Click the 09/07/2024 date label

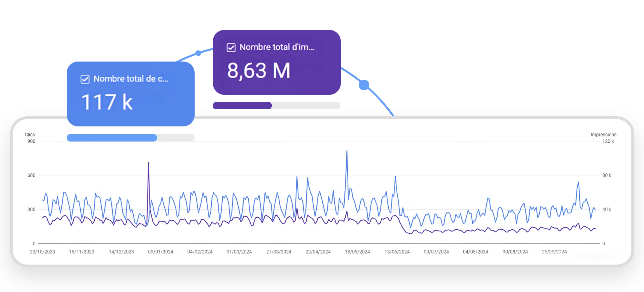point(436,252)
